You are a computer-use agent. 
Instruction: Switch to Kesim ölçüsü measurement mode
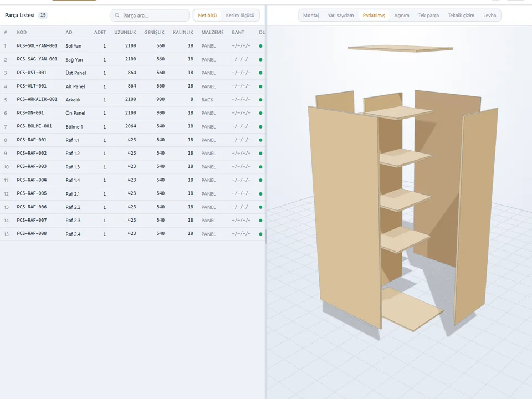[x=240, y=16]
